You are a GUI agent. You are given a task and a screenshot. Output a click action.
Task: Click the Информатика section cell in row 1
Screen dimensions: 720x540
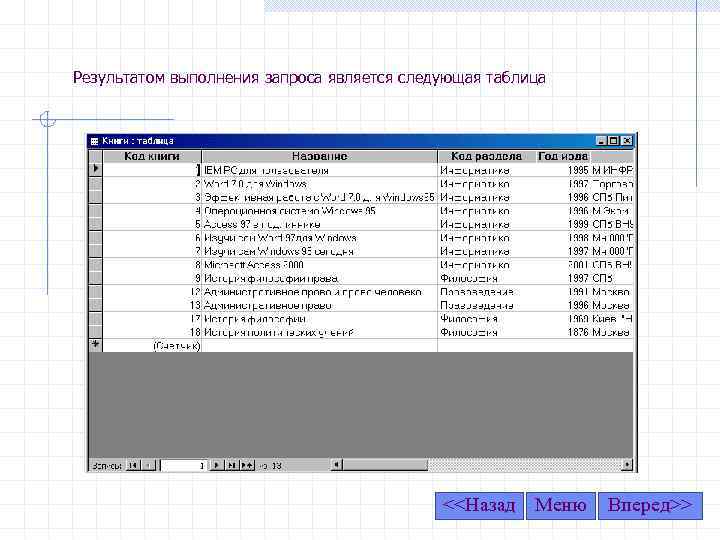tap(486, 170)
